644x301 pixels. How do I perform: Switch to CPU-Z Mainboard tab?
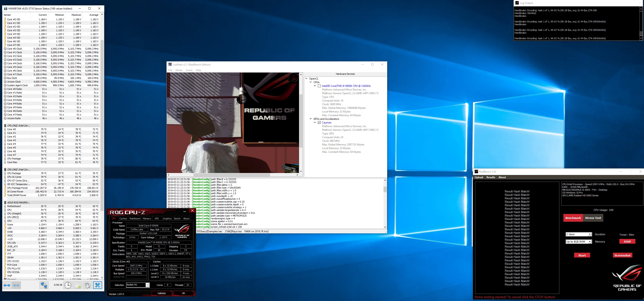click(135, 218)
